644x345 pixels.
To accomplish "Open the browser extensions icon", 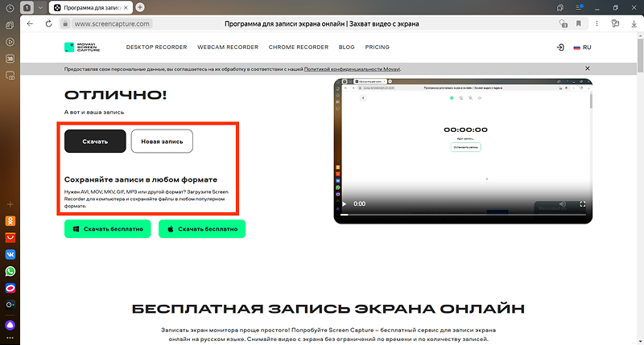I will 615,24.
